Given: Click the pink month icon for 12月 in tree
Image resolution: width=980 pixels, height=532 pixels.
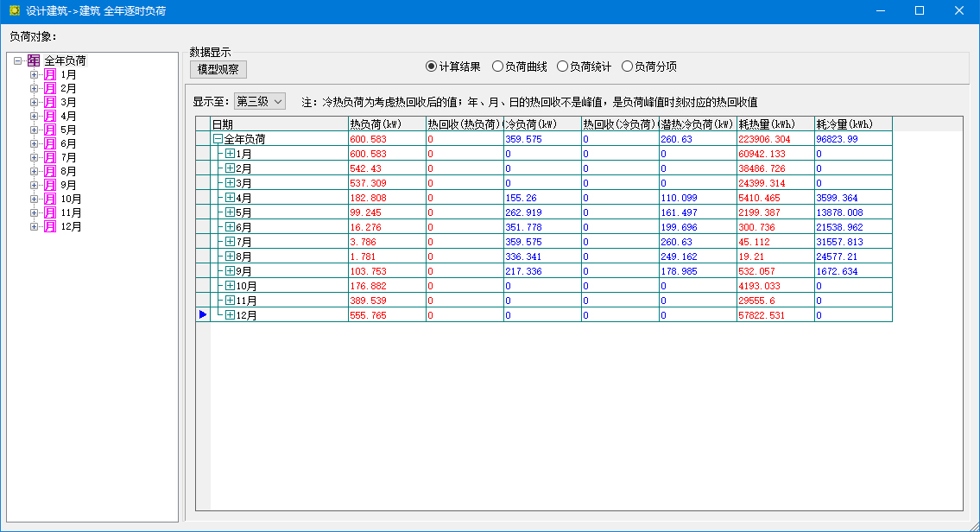Looking at the screenshot, I should tap(50, 227).
